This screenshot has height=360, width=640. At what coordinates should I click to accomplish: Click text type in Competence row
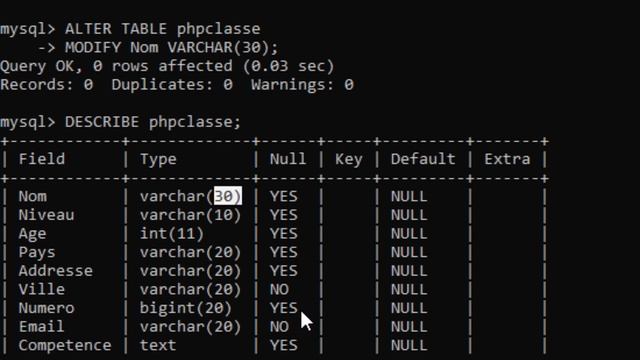(x=158, y=346)
